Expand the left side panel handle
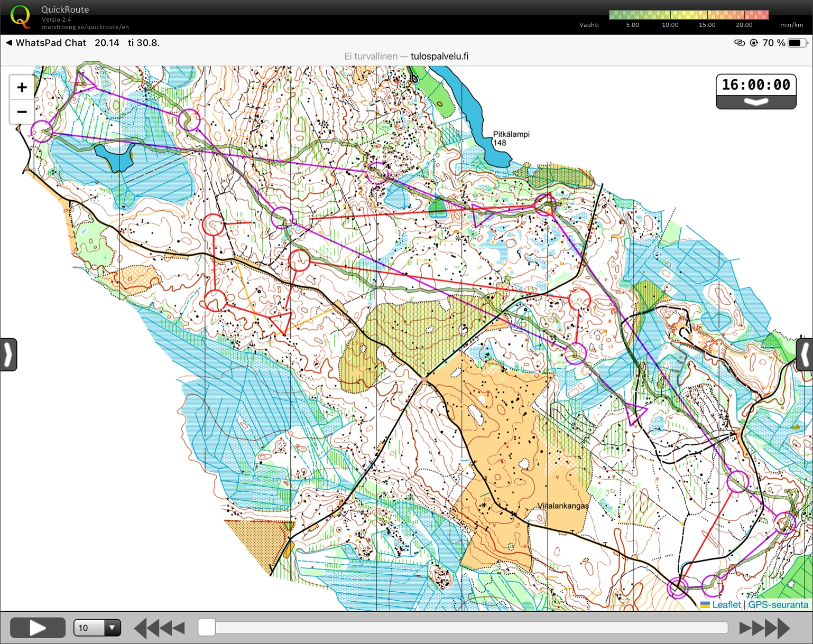Screen dimensions: 813x644 8,354
